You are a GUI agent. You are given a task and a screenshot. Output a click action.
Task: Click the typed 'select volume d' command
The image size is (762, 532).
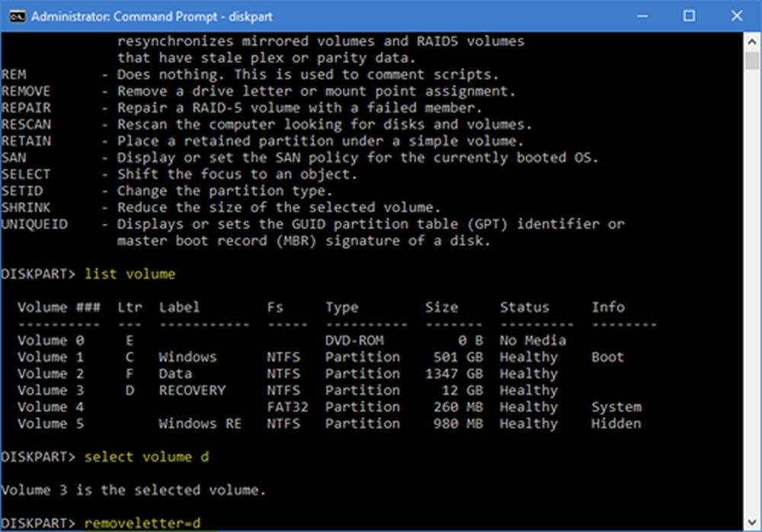point(146,457)
